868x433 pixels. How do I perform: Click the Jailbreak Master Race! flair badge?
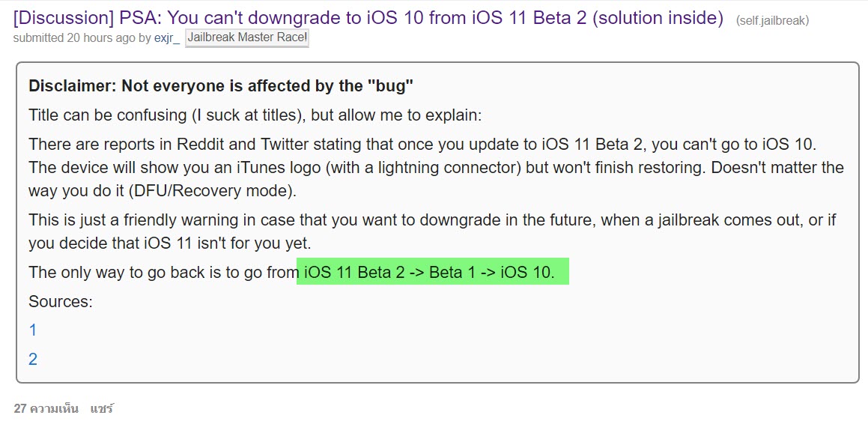coord(247,37)
